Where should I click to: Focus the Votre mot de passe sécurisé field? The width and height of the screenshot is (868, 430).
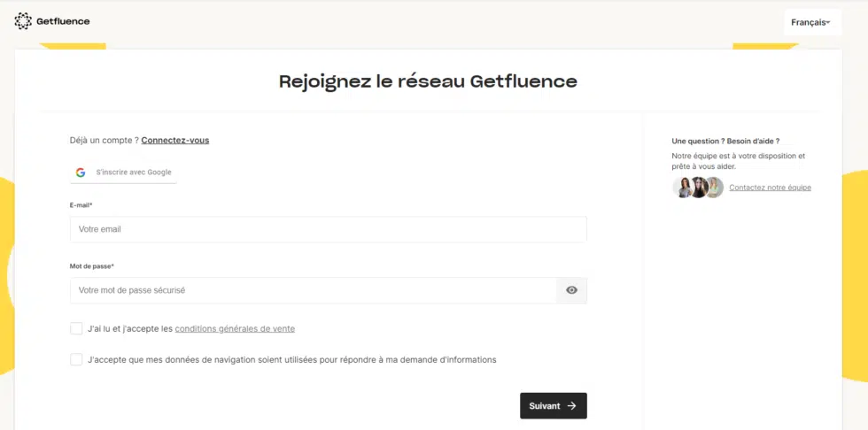314,290
